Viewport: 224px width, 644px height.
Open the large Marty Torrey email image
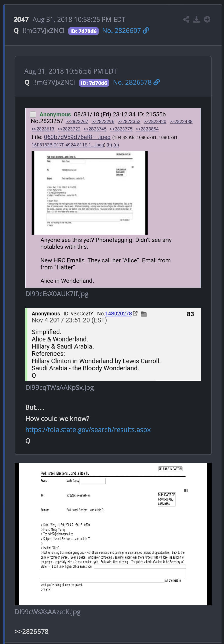point(113,534)
